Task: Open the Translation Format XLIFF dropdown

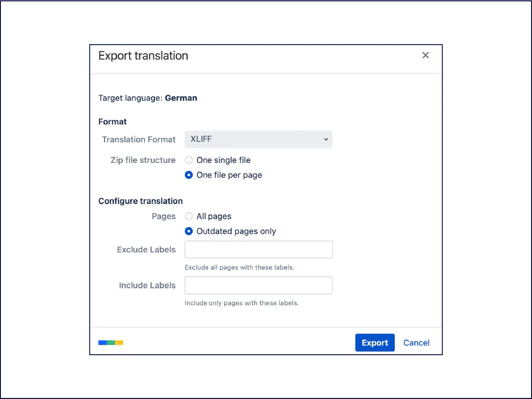Action: point(258,139)
